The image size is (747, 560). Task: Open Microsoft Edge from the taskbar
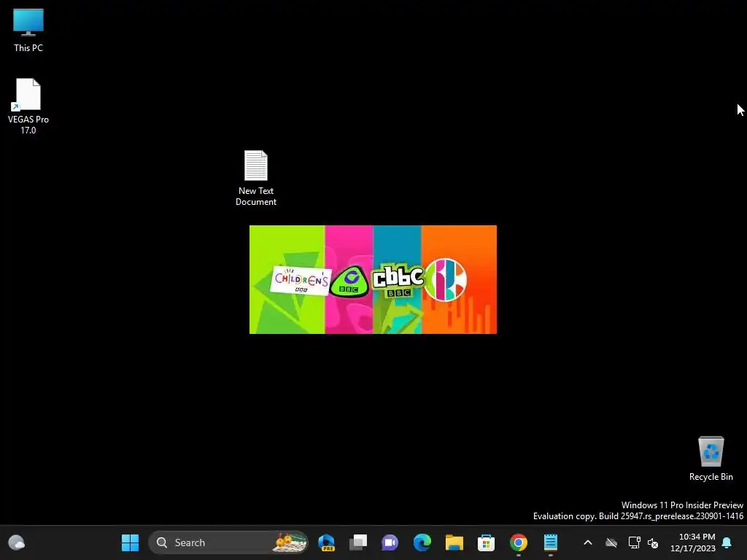422,542
